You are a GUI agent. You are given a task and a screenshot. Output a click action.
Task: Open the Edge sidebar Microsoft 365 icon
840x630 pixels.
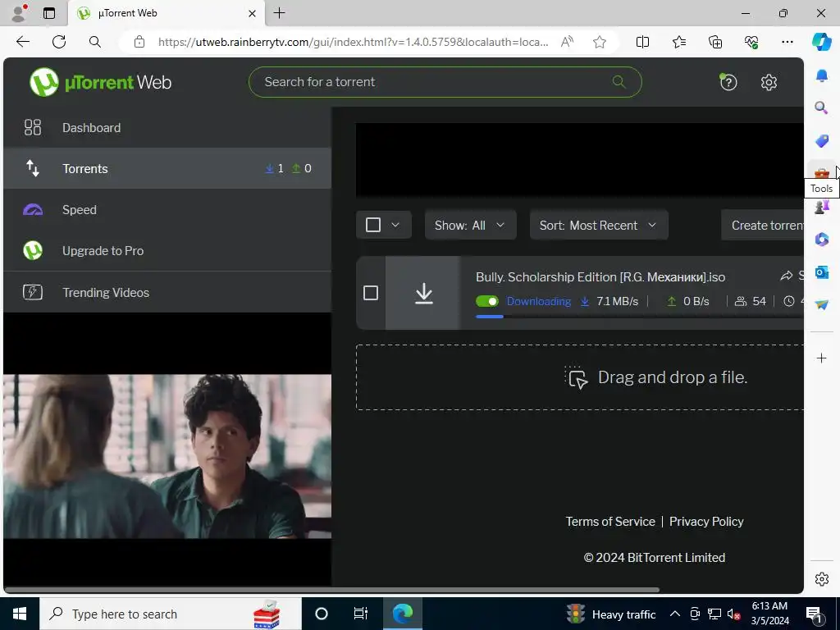pyautogui.click(x=821, y=239)
